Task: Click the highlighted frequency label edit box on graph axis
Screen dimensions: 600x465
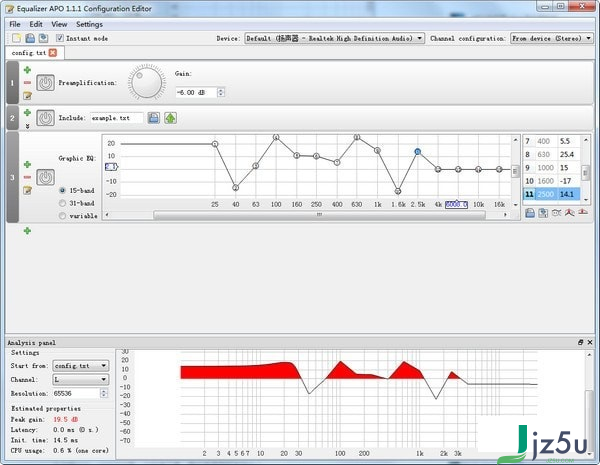Action: [x=457, y=205]
